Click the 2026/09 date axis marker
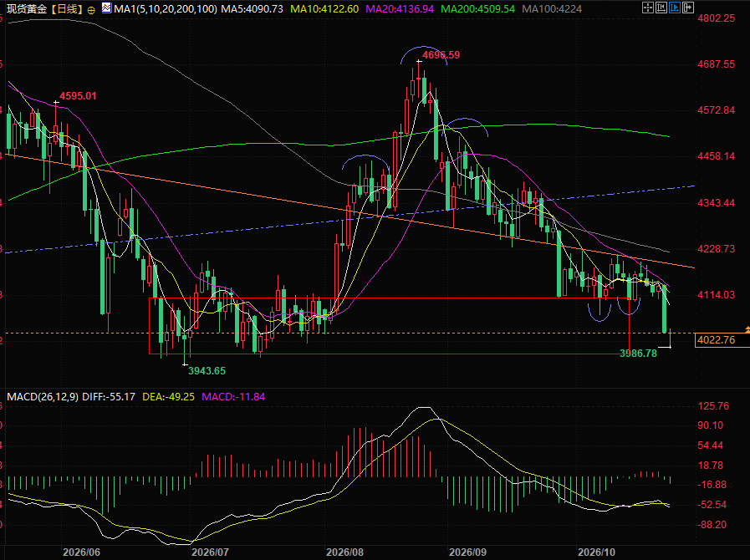 [467, 552]
